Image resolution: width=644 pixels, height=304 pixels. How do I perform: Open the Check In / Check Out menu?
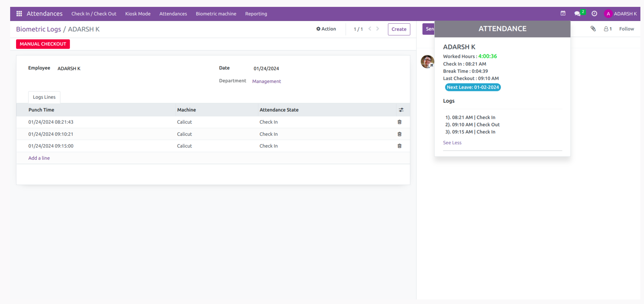point(94,14)
